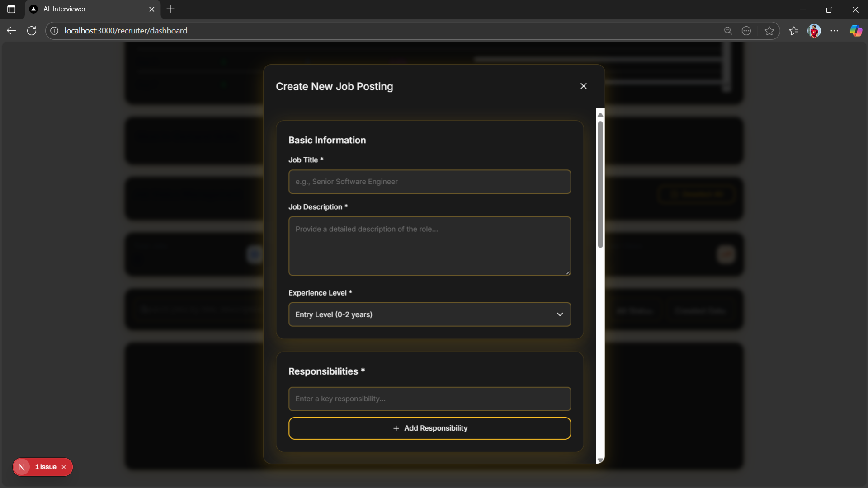Open the Copilot sidebar icon
Screen dimensions: 868x488
(x=856, y=31)
